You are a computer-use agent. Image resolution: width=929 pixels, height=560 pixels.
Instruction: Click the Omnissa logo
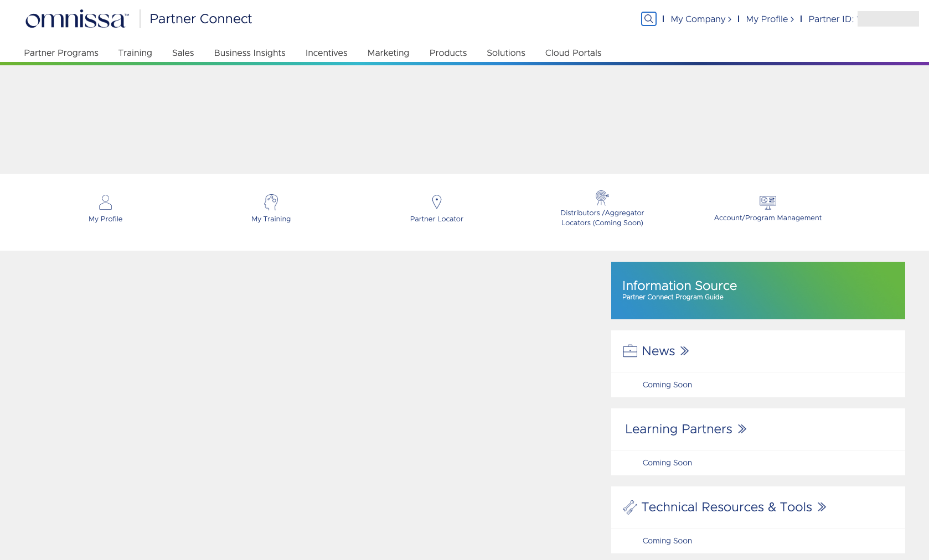[x=77, y=19]
